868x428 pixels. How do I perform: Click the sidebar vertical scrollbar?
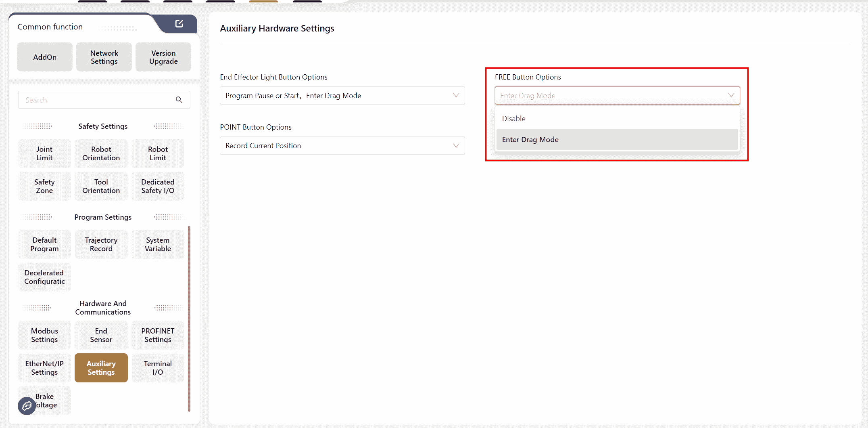point(189,319)
